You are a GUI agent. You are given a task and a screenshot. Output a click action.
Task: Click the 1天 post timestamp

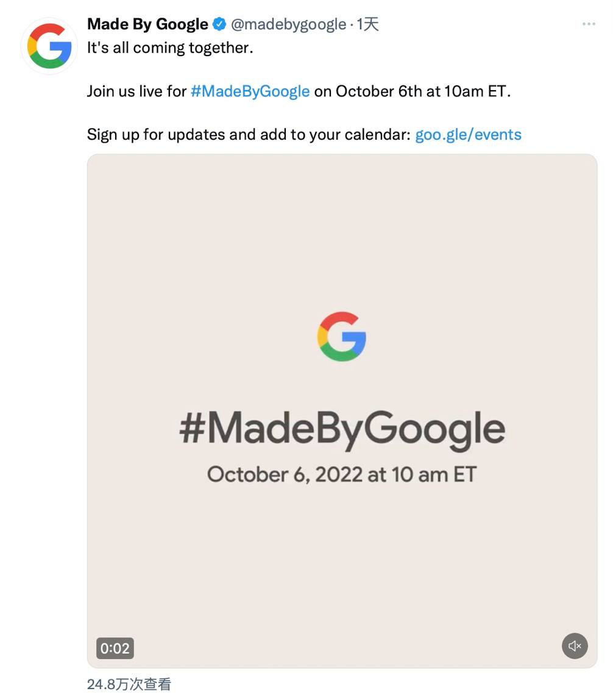(x=367, y=24)
